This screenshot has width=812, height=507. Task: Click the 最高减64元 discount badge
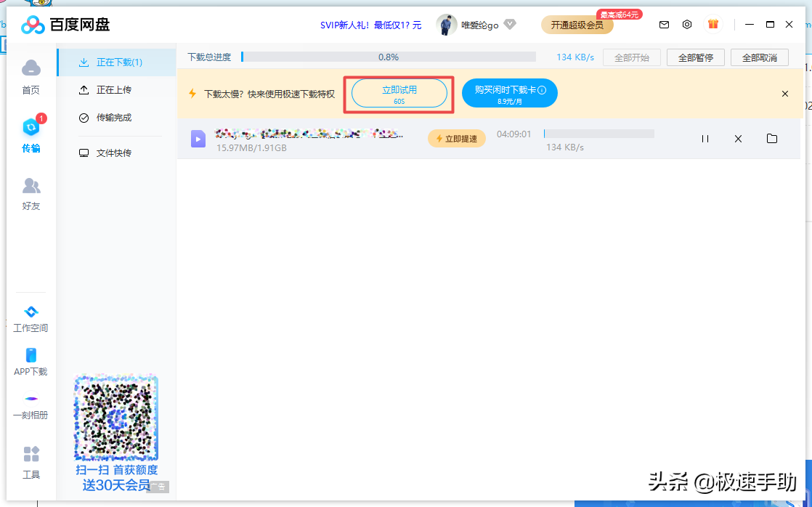coord(620,15)
